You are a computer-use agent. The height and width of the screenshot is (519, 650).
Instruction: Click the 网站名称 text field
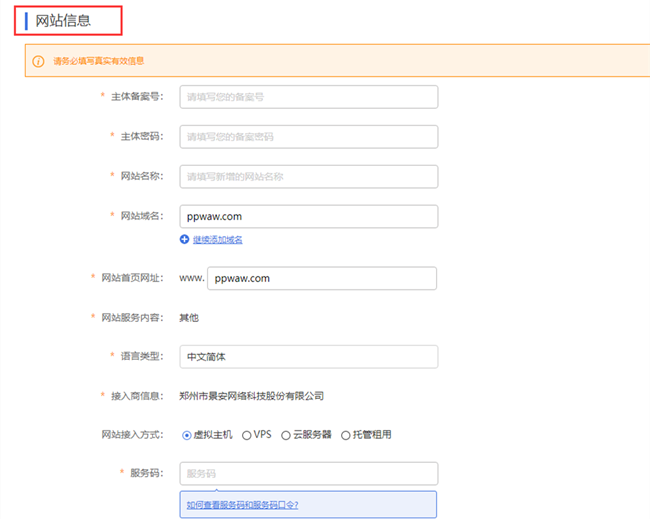309,176
